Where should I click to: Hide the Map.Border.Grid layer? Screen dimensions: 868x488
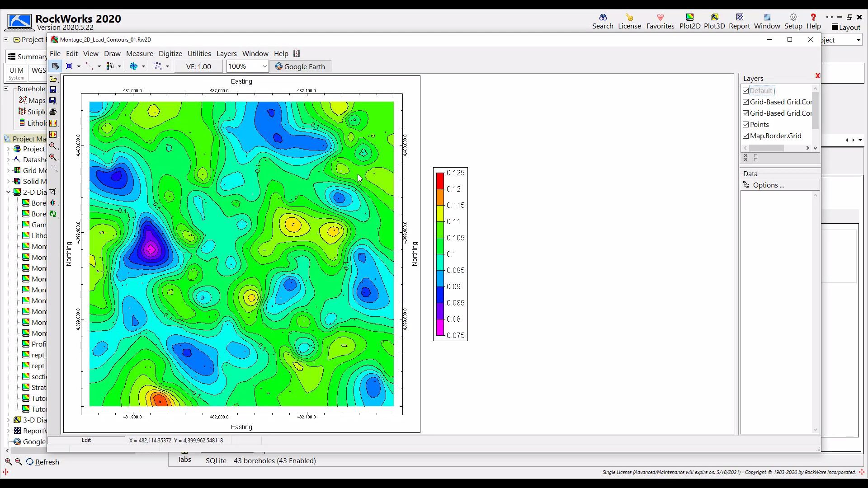tap(746, 136)
